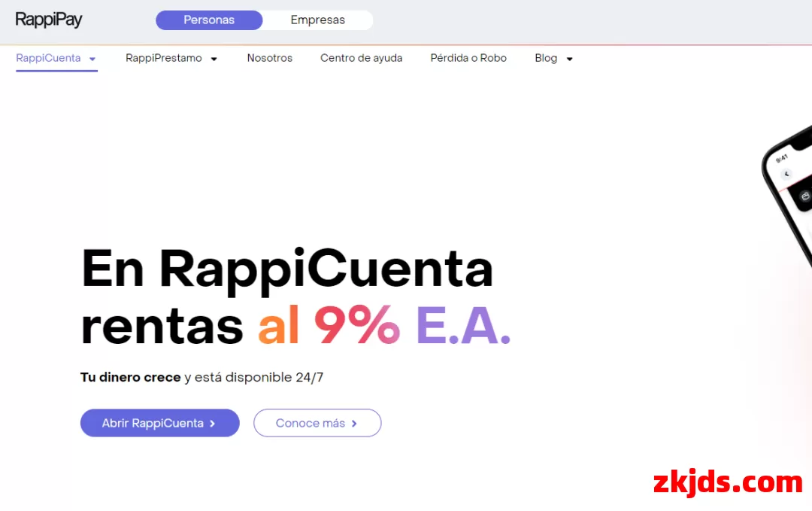This screenshot has width=812, height=511.
Task: Open the Pérdida o Robo page
Action: [x=468, y=58]
